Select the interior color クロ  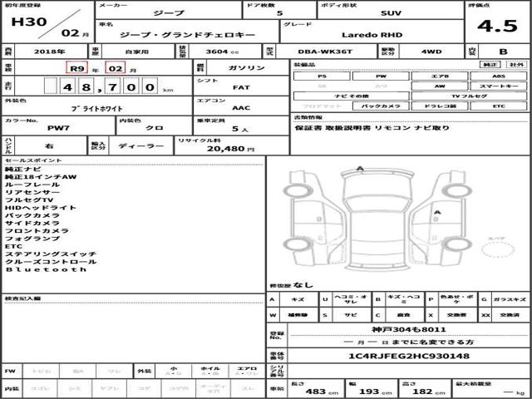click(155, 128)
